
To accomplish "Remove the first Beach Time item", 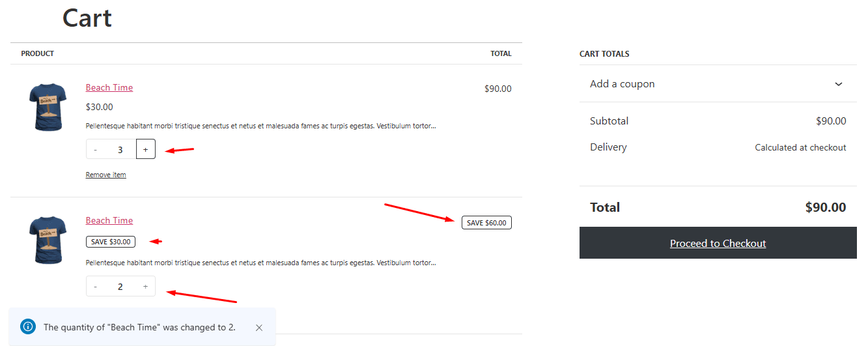I will (106, 175).
